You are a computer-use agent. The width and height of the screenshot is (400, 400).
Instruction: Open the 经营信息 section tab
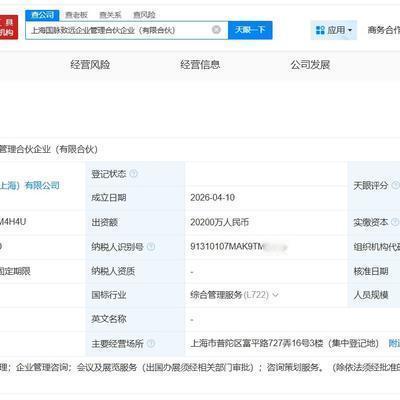200,64
